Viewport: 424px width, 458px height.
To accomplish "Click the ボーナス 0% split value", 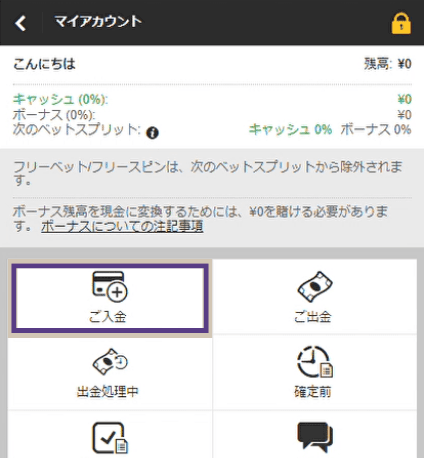I will (x=376, y=129).
